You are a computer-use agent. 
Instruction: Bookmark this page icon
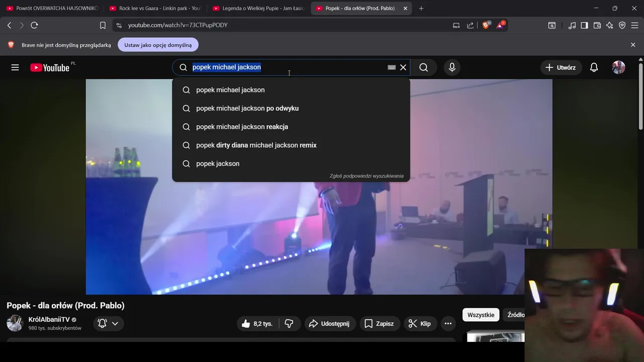click(103, 25)
